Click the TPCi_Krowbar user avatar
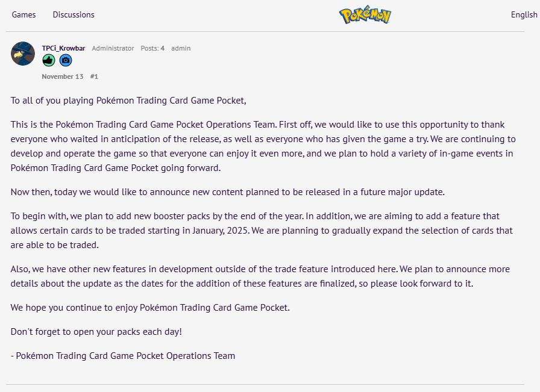The image size is (540, 392). tap(23, 54)
